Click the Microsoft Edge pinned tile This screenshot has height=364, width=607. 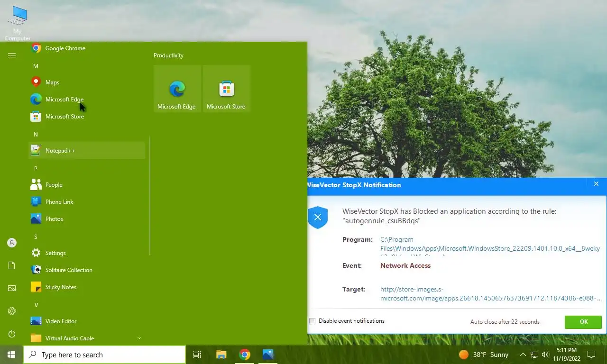click(177, 89)
